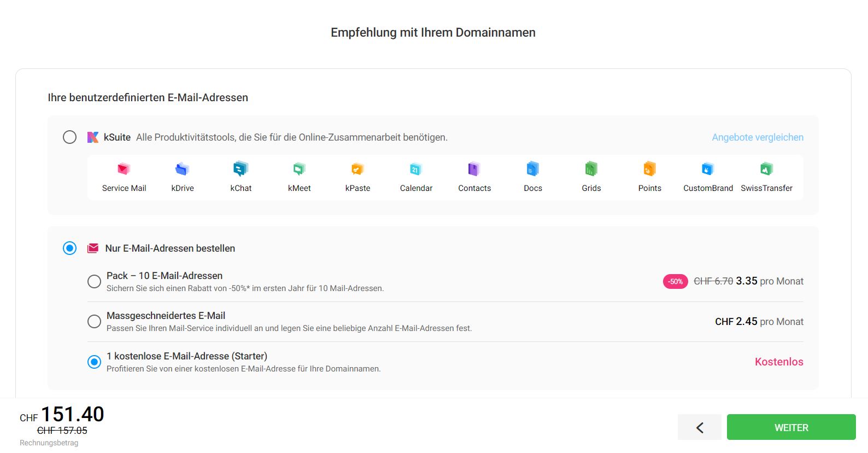
Task: Choose 1 kostenlose E-Mail-Adresse (Starter) radio
Action: click(94, 362)
